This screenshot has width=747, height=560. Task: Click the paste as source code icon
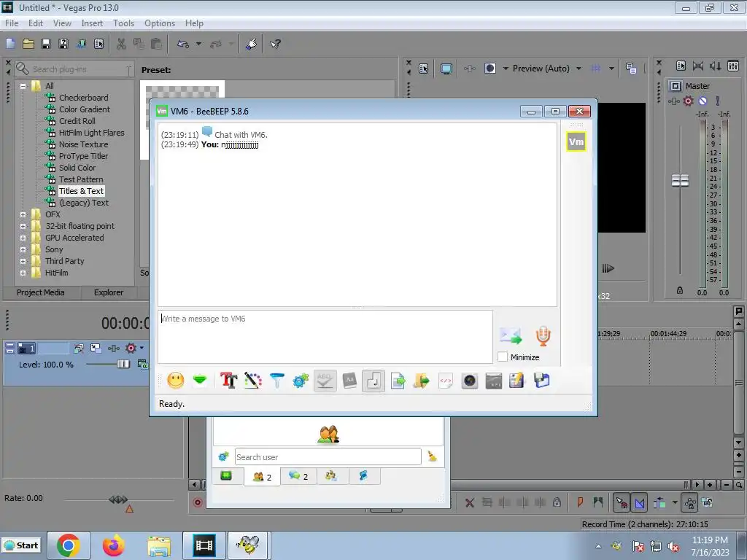coord(446,381)
